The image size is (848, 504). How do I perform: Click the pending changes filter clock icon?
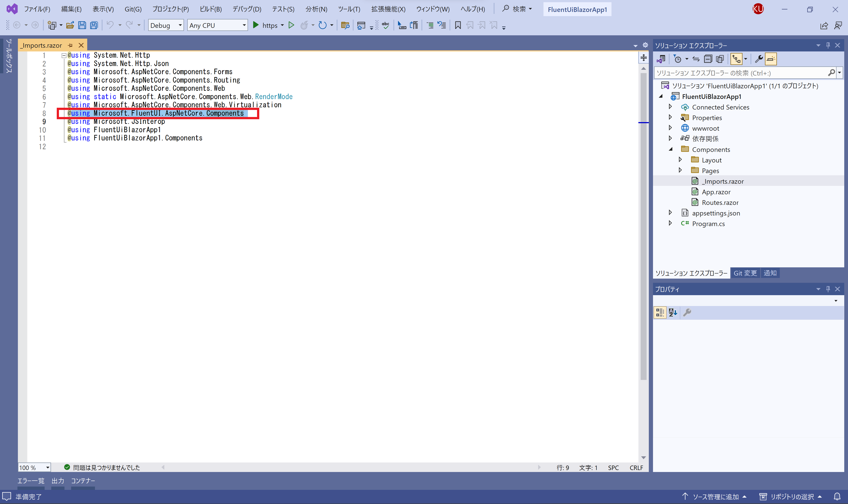point(678,59)
